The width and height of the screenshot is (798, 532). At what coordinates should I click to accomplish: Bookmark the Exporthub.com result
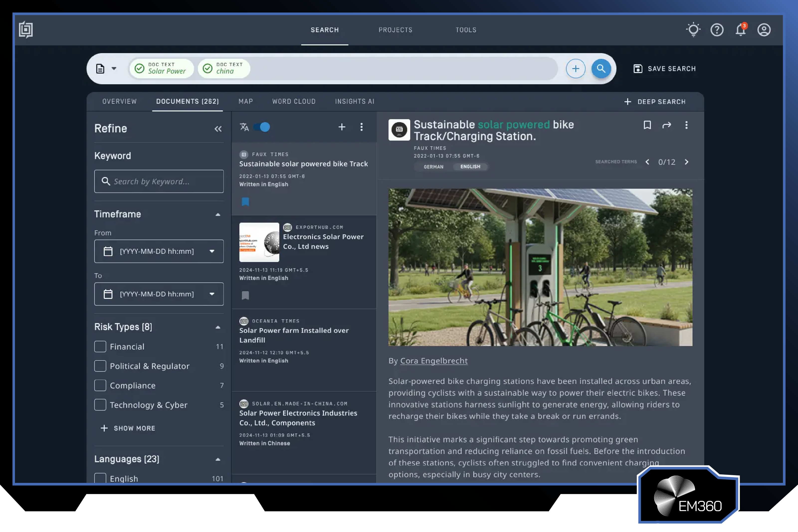coord(245,295)
